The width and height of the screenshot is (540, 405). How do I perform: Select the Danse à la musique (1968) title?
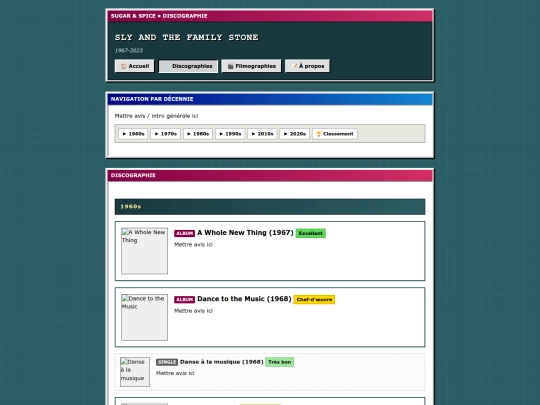point(221,362)
